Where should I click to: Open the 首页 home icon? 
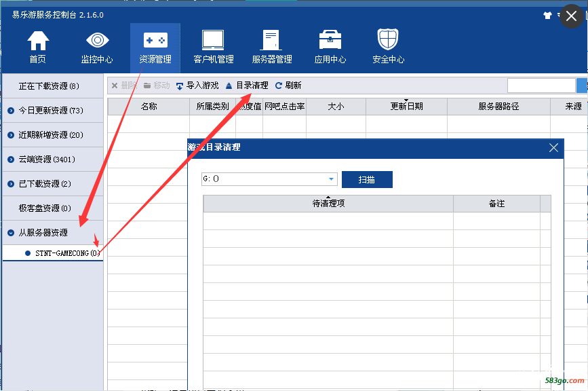(x=38, y=41)
